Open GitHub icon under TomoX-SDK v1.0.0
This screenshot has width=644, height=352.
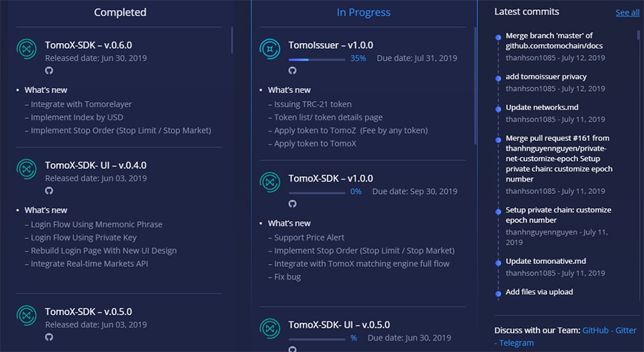pos(292,204)
